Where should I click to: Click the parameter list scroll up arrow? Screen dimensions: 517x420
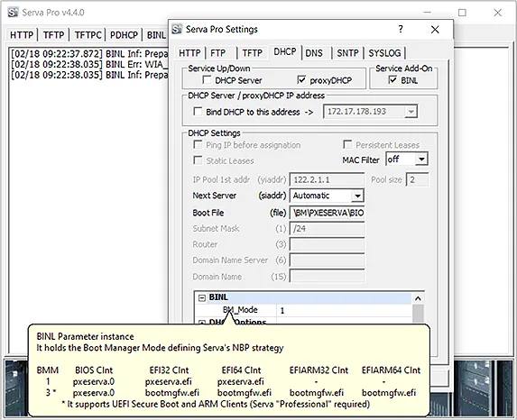coord(418,298)
